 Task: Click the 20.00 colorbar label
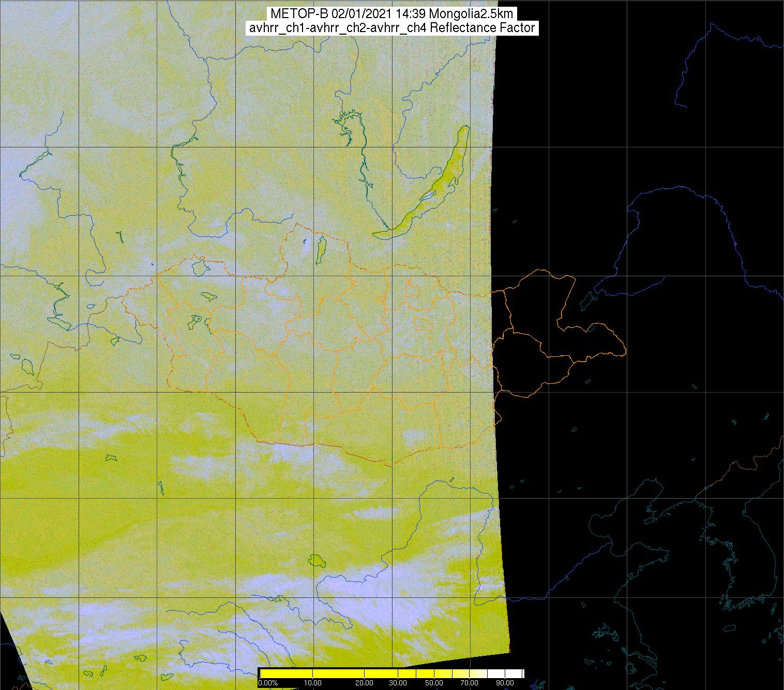point(365,683)
